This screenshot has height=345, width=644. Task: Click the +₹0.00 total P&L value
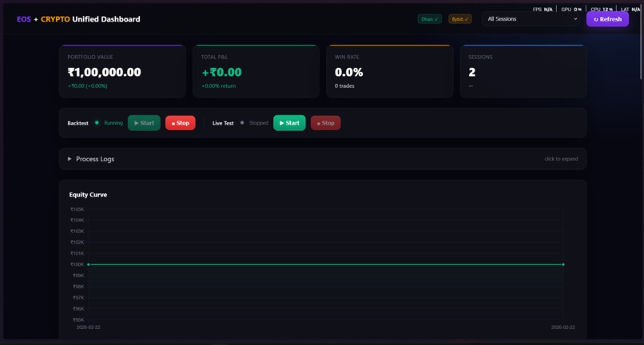222,73
